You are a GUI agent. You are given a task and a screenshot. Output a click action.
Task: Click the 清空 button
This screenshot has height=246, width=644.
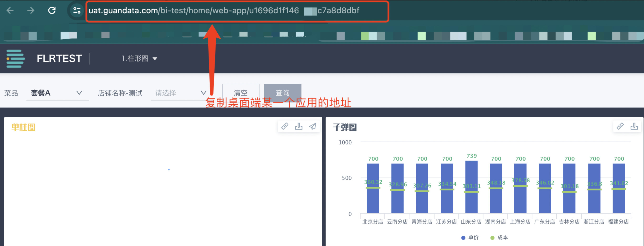click(240, 93)
